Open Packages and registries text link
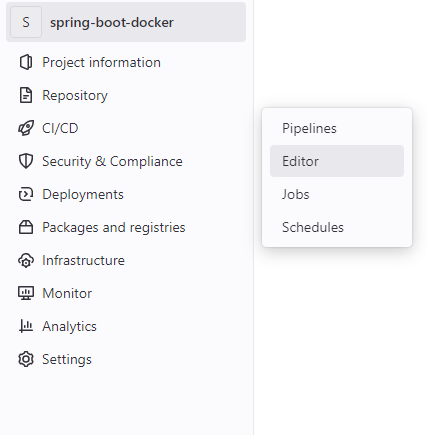 coord(114,228)
